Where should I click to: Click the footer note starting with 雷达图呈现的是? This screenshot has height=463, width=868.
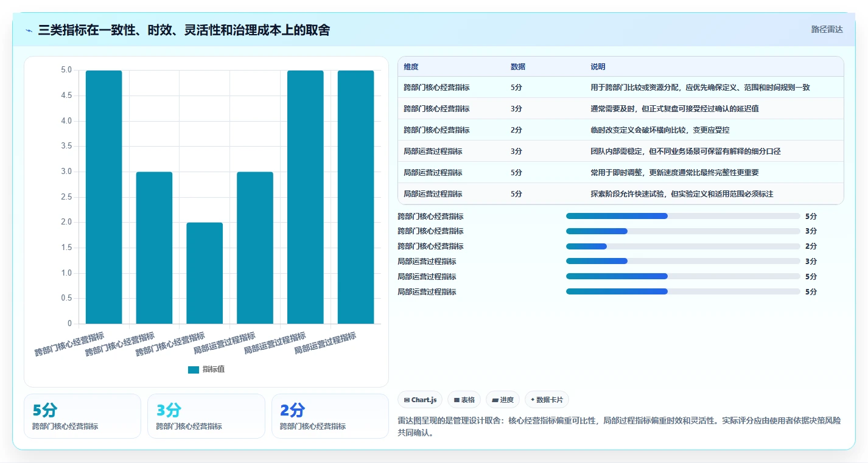[x=620, y=427]
